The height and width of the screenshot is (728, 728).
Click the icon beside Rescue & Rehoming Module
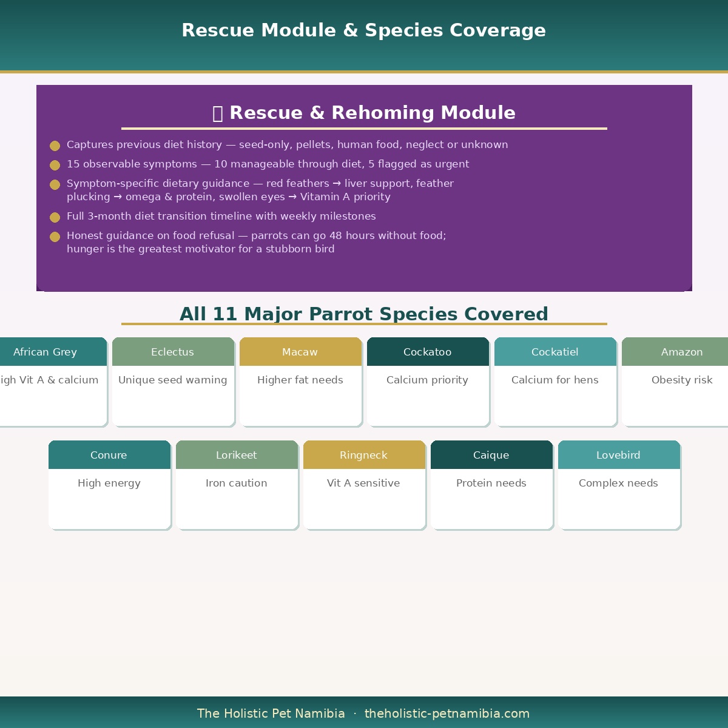pyautogui.click(x=218, y=113)
